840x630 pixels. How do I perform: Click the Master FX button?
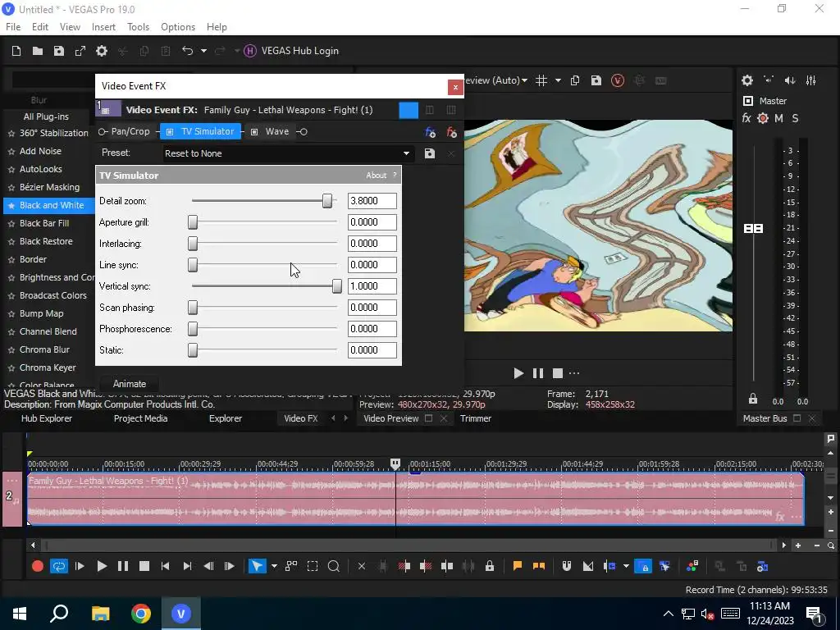(746, 118)
